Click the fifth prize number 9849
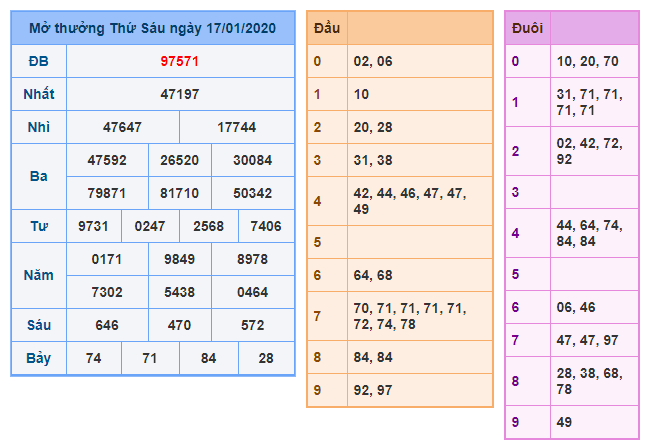The width and height of the screenshot is (650, 447). (180, 258)
